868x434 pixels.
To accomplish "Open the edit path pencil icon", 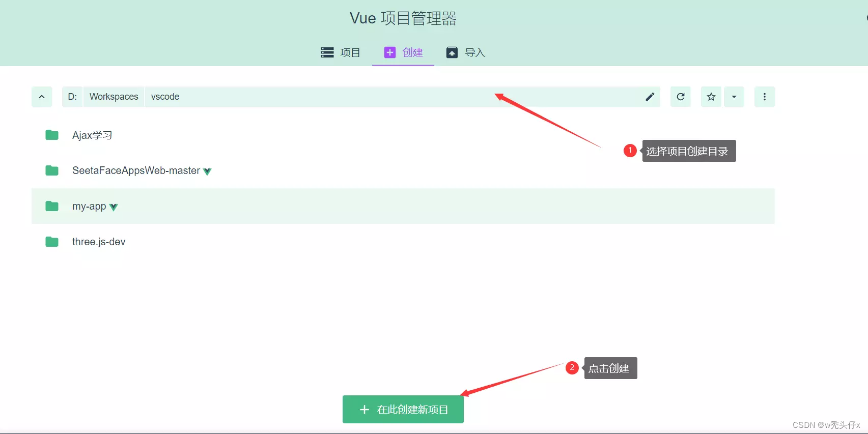I will click(650, 97).
